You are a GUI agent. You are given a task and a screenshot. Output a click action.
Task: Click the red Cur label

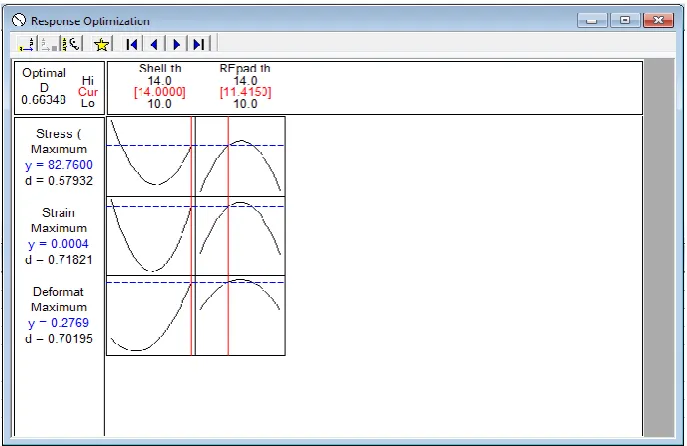click(x=88, y=92)
